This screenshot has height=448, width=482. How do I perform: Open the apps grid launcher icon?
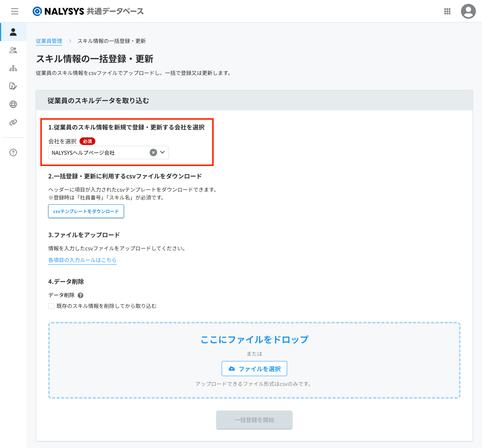[447, 11]
